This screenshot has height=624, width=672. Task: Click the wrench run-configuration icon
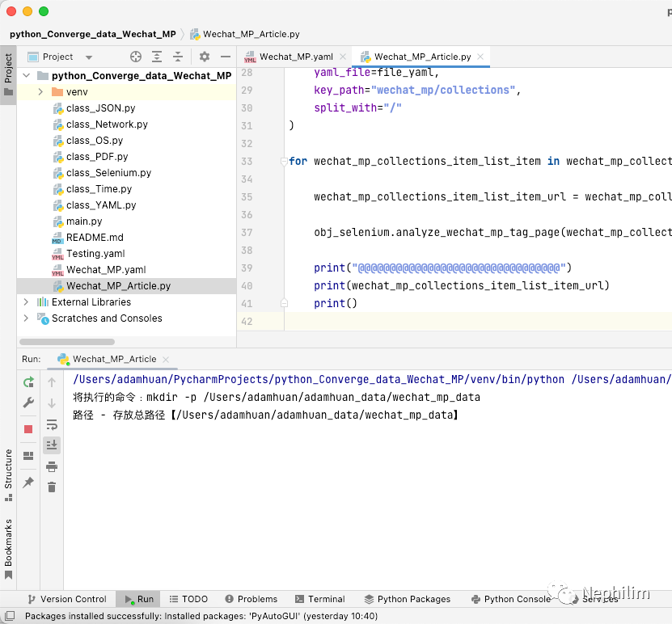(x=28, y=403)
